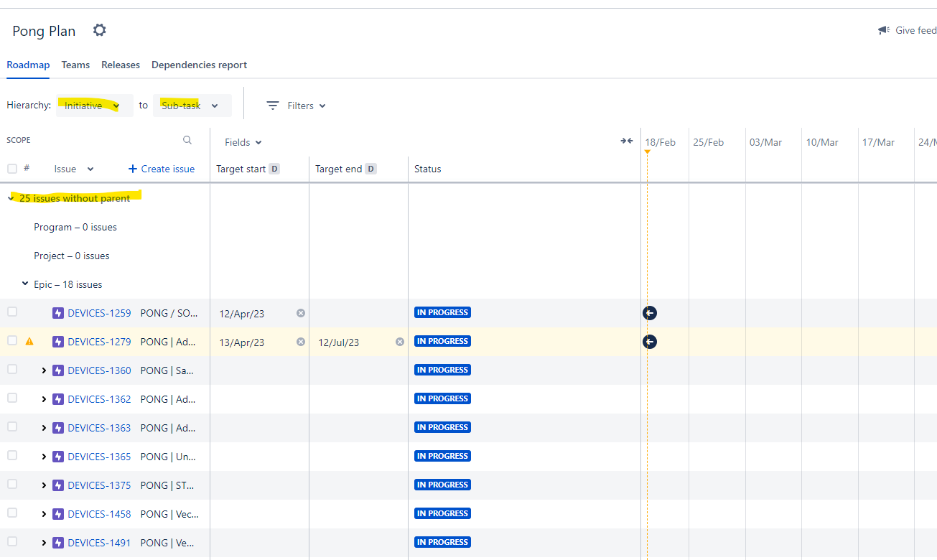Collapse 25 issues without parent group
This screenshot has width=937, height=560.
(x=11, y=198)
